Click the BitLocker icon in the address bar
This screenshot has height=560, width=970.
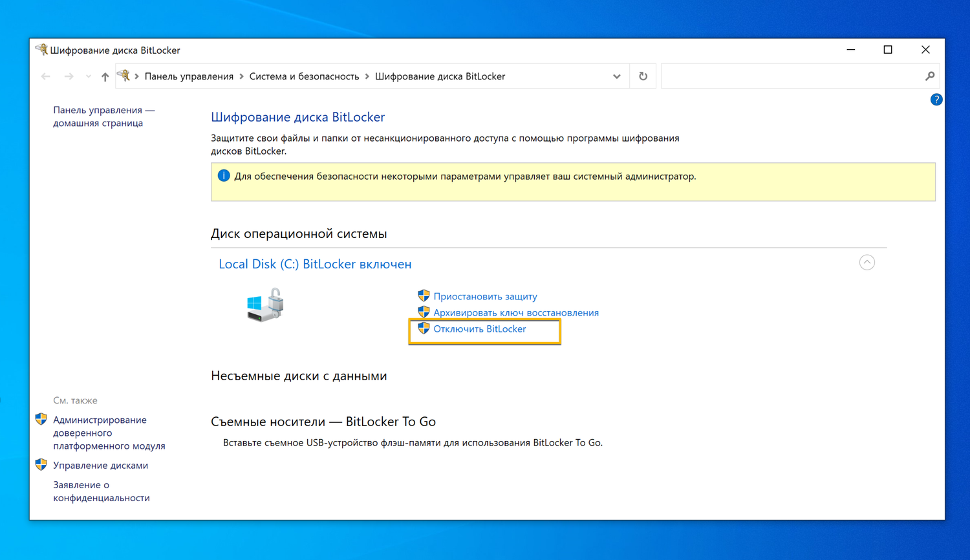[x=124, y=76]
